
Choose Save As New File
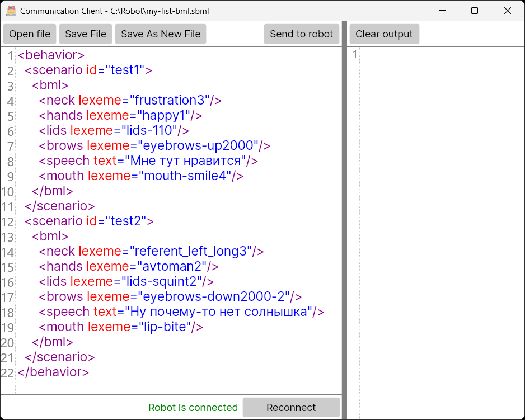click(161, 34)
